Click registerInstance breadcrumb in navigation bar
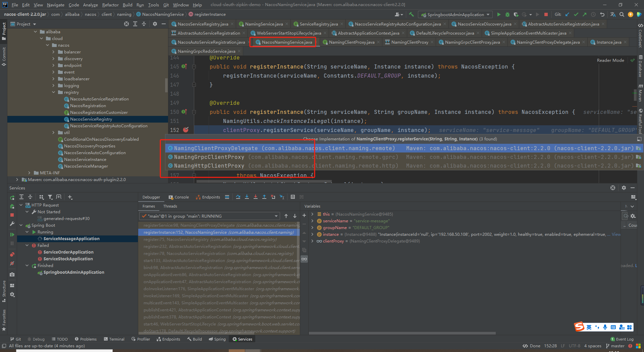This screenshot has height=352, width=644. (x=207, y=14)
